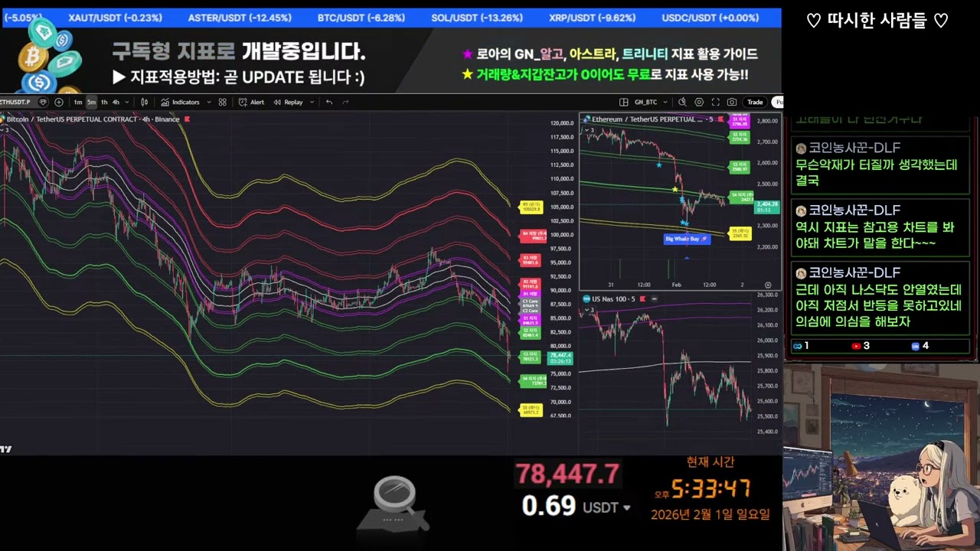Viewport: 980px width, 551px height.
Task: Click the Bitcoin TetherUS Perpetual Contract chart title
Action: tap(93, 119)
